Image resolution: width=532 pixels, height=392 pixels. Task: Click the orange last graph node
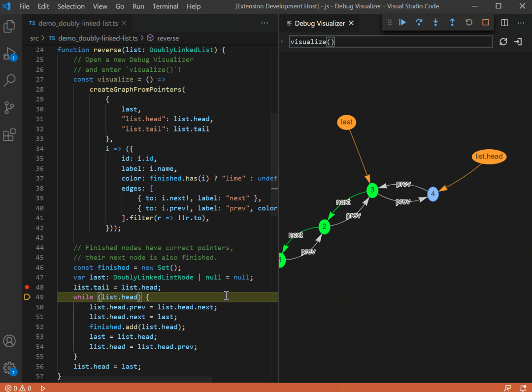346,122
